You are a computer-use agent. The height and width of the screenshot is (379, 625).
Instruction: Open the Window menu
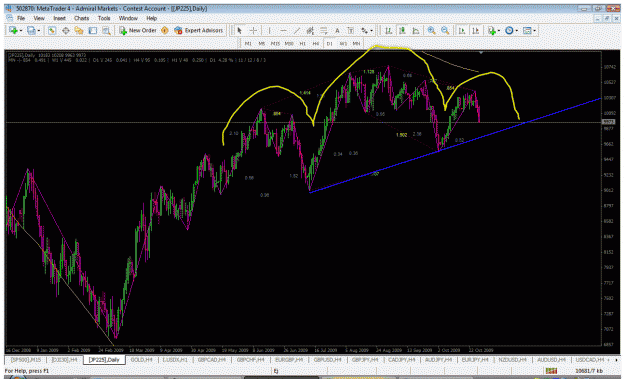tap(128, 18)
